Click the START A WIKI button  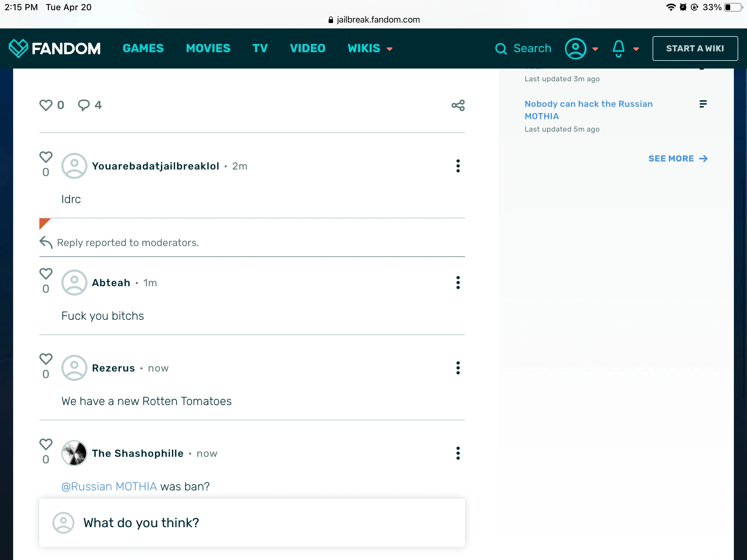tap(695, 48)
